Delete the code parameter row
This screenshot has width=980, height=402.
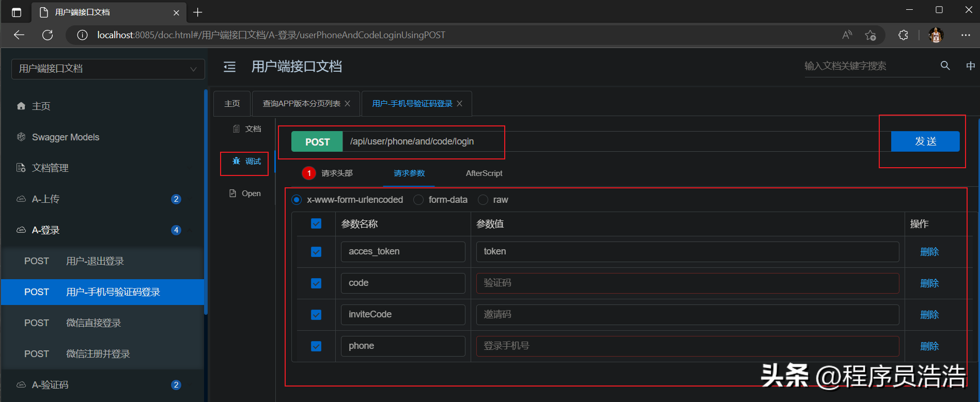coord(929,283)
